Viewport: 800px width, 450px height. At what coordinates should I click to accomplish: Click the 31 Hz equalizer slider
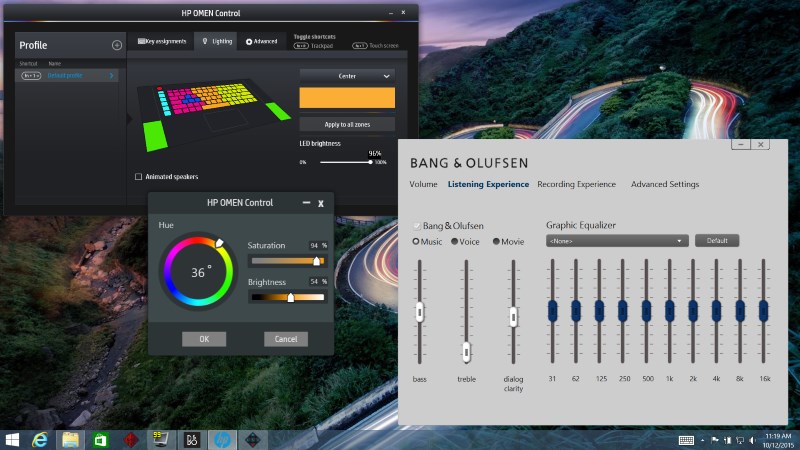tap(552, 311)
